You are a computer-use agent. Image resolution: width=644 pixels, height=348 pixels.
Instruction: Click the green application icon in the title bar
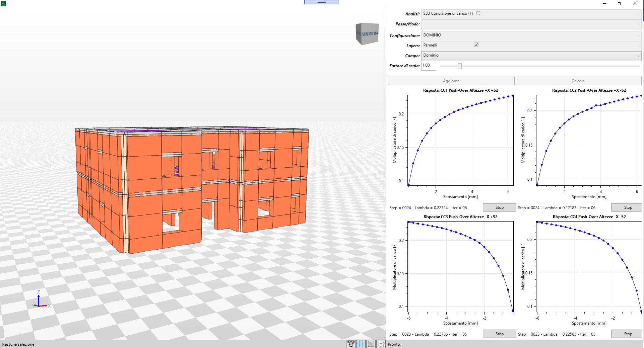tap(3, 4)
